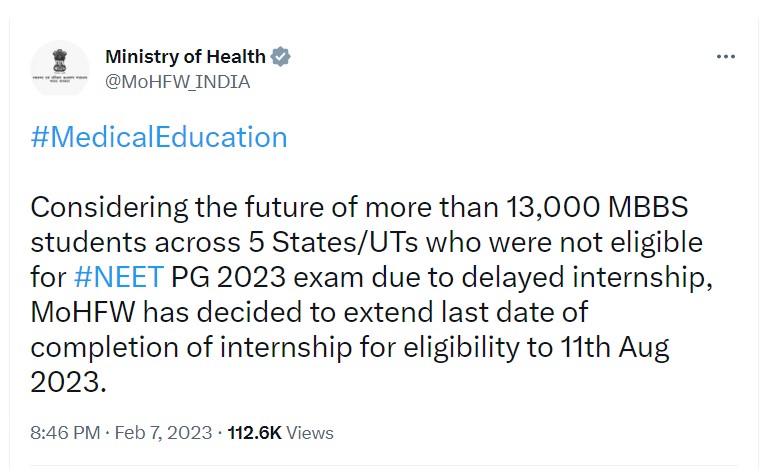Click the blue verified badge icon
The image size is (773, 469).
(x=281, y=56)
